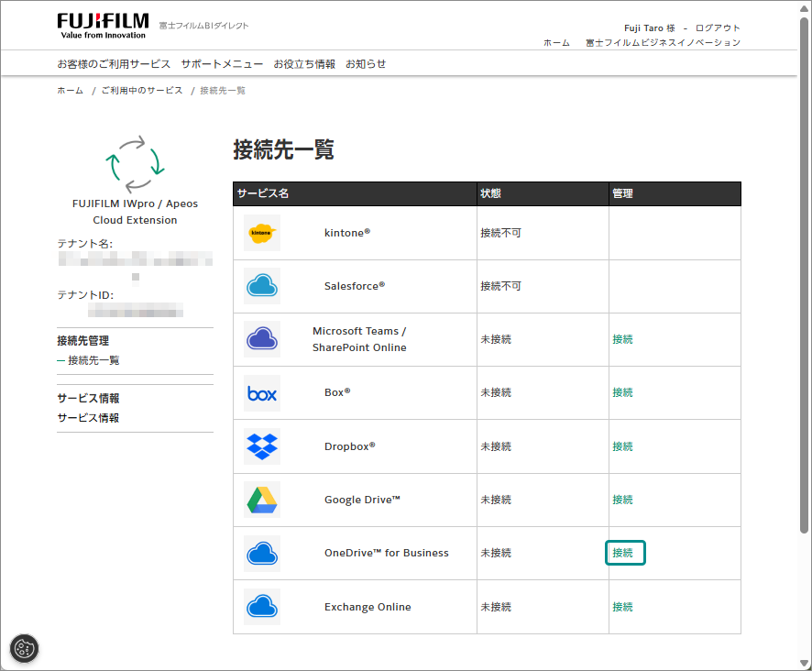This screenshot has width=812, height=671.
Task: Click the IWpro circular arrows logo
Action: (x=135, y=164)
